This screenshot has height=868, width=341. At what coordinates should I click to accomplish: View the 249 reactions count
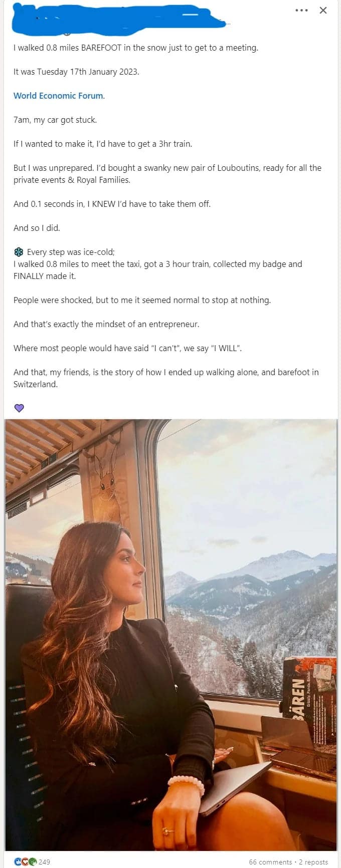(x=44, y=862)
